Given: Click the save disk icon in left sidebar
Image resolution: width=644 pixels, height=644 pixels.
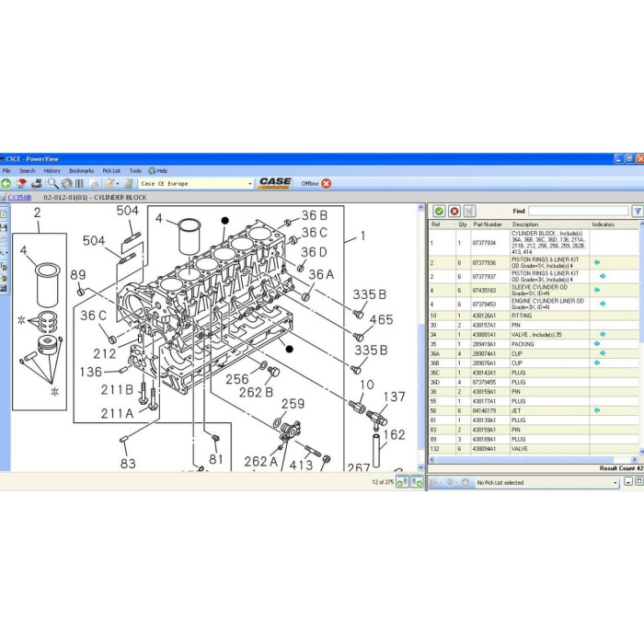Looking at the screenshot, I should [4, 227].
